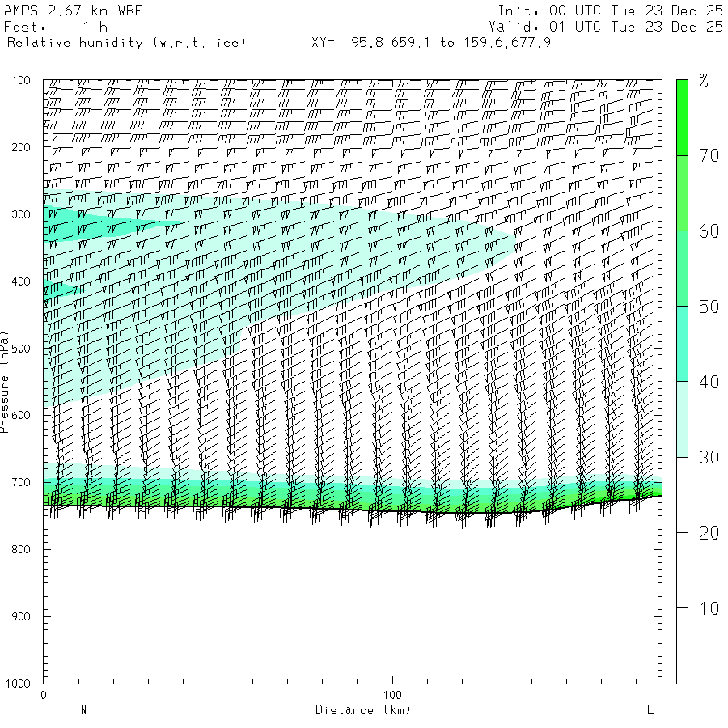Select the XY cross-section coordinates text
The image size is (728, 728).
click(x=431, y=42)
